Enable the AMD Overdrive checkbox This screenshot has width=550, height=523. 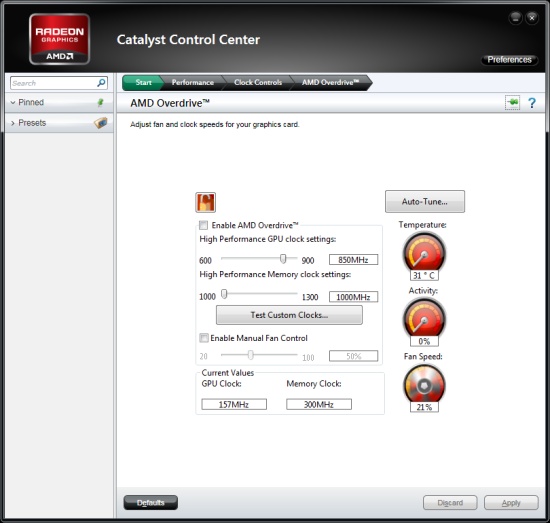pyautogui.click(x=203, y=225)
